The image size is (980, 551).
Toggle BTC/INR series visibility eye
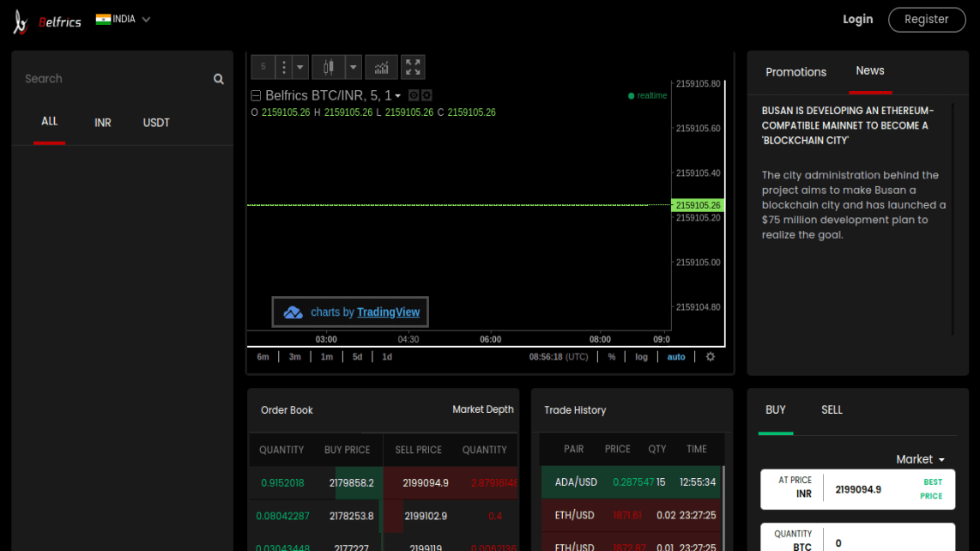413,95
